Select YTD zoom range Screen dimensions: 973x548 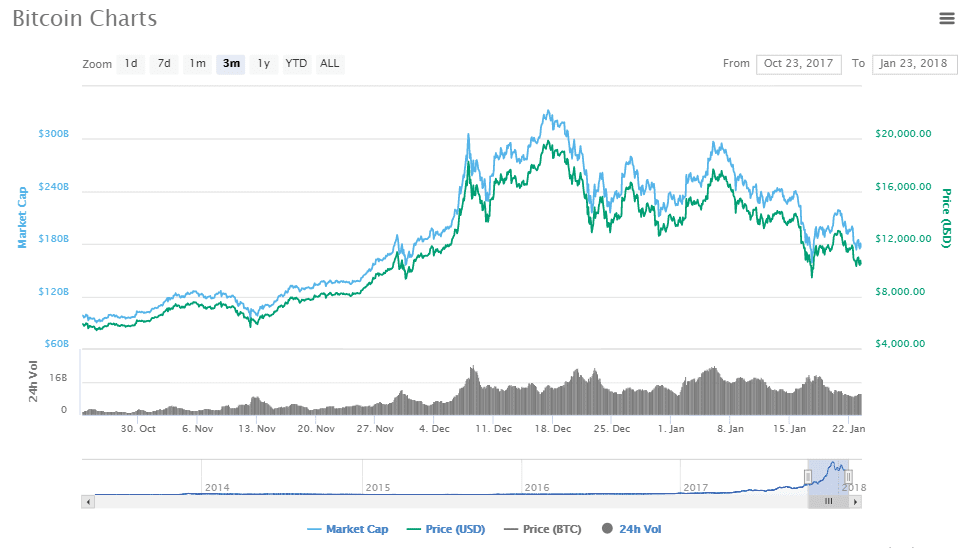point(296,64)
